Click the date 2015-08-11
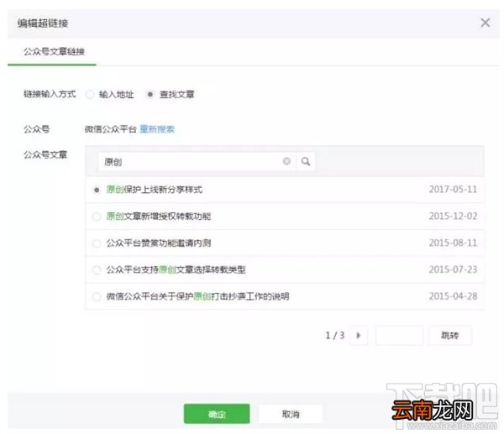Viewport: 504px width, 434px height. (x=453, y=243)
